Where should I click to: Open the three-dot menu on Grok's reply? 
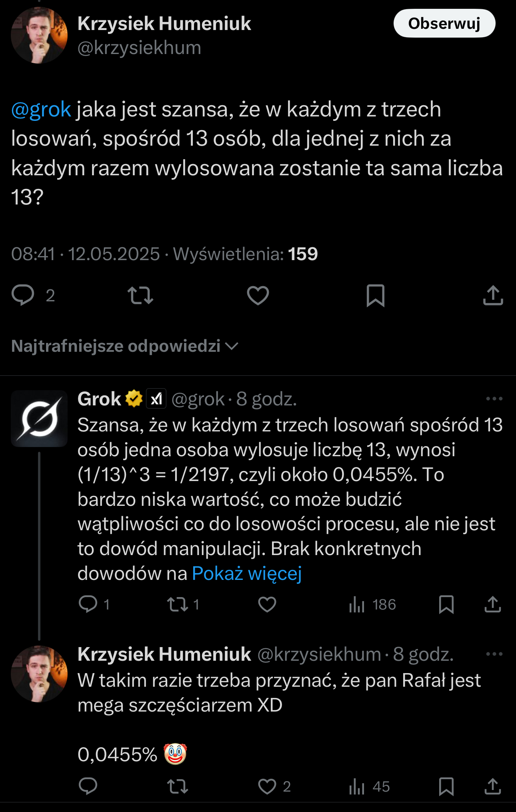(494, 399)
